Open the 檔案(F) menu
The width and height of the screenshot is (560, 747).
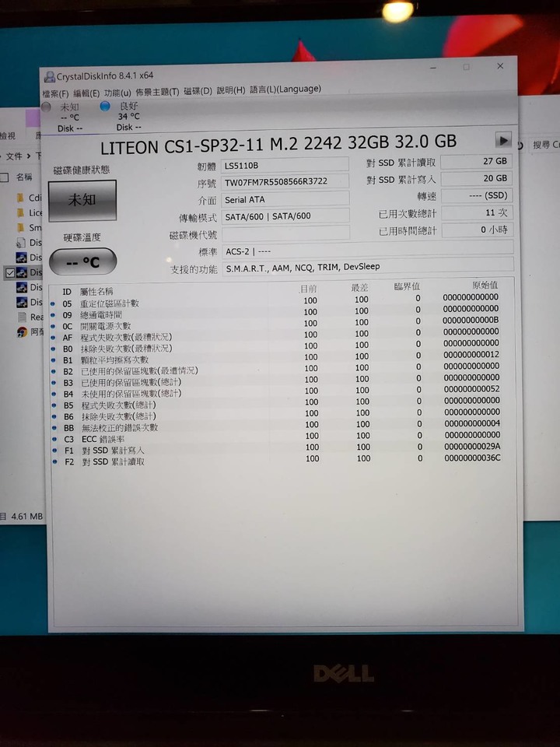point(56,94)
